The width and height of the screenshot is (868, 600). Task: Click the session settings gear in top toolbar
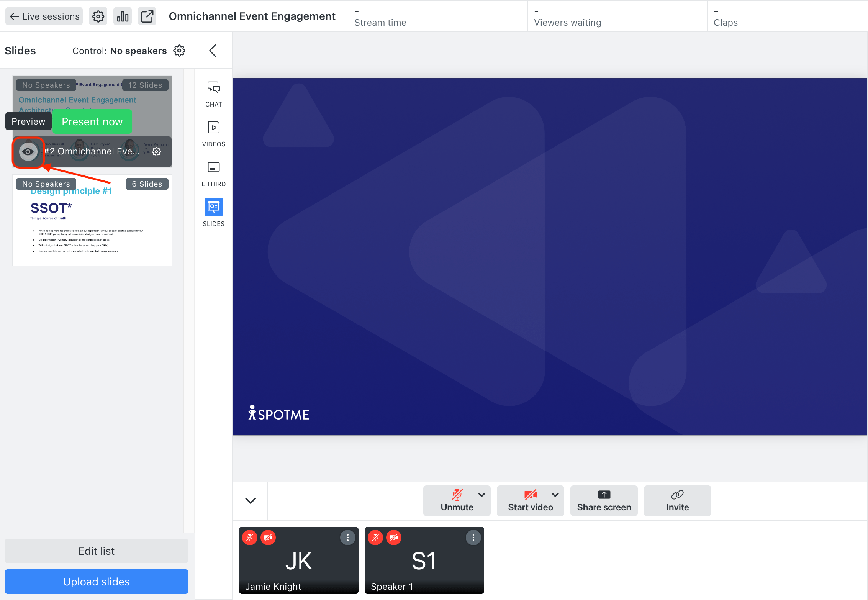[98, 16]
